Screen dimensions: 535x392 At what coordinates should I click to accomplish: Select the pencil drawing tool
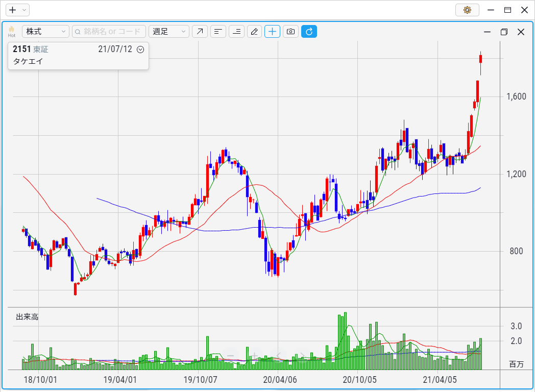(254, 32)
